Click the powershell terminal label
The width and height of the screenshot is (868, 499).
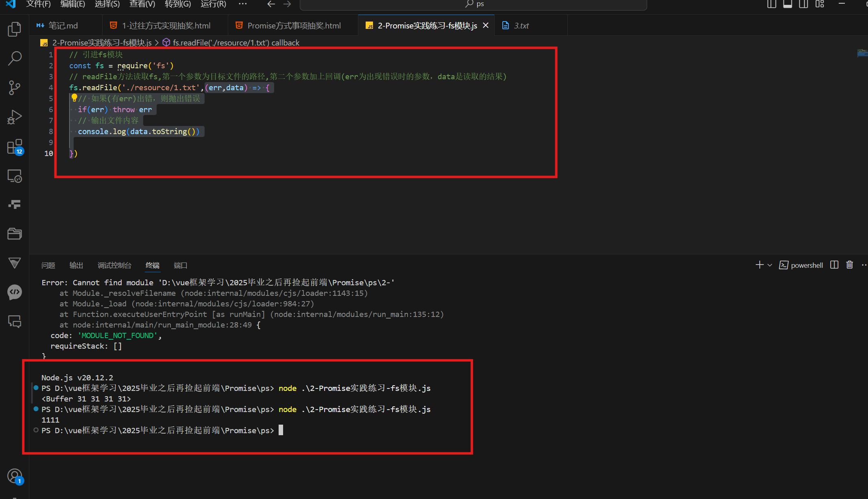(807, 265)
